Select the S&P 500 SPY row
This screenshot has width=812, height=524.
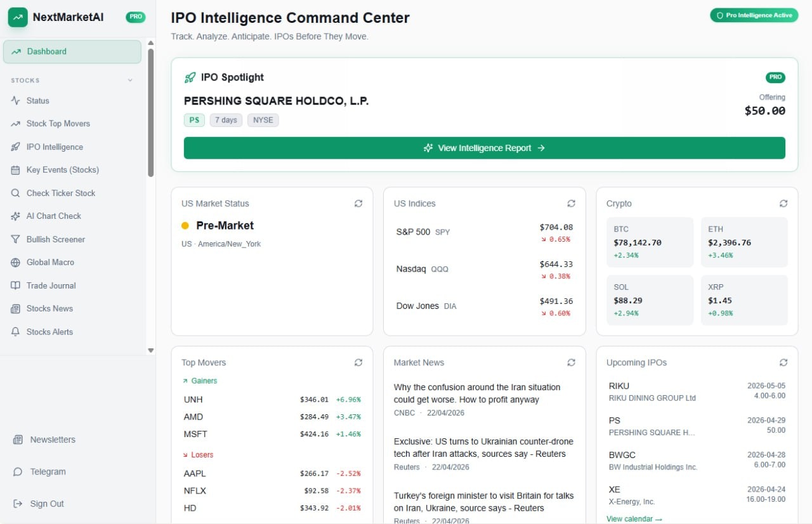[485, 232]
